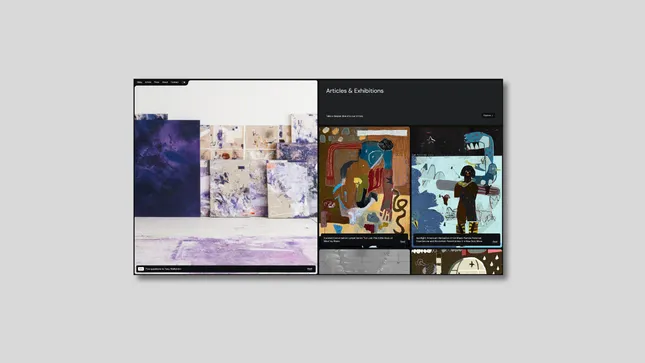
Task: Click Read on brown painting article caption
Action: tap(402, 242)
